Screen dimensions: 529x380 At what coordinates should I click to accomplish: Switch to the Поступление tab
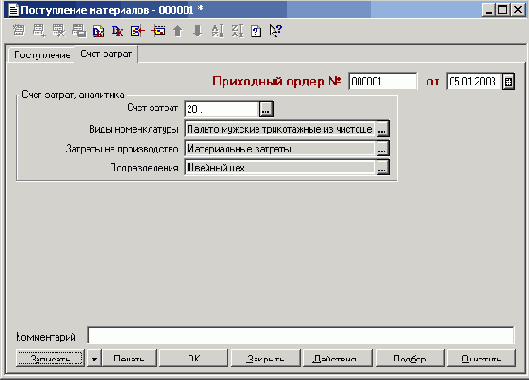41,55
